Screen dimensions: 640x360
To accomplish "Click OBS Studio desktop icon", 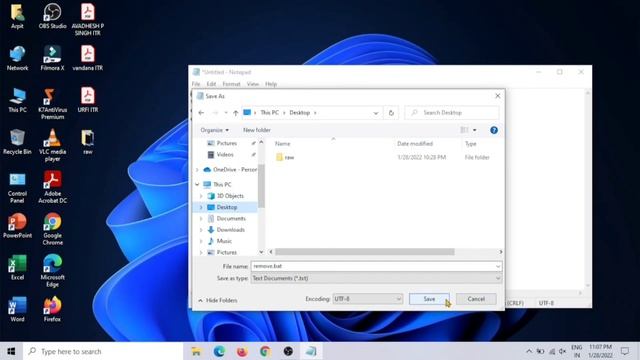I will tap(52, 16).
